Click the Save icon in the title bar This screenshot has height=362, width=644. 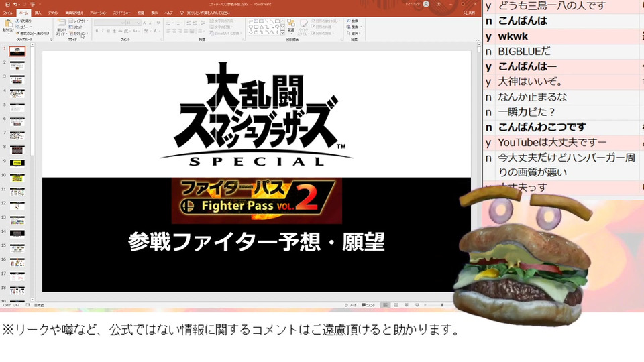point(7,5)
